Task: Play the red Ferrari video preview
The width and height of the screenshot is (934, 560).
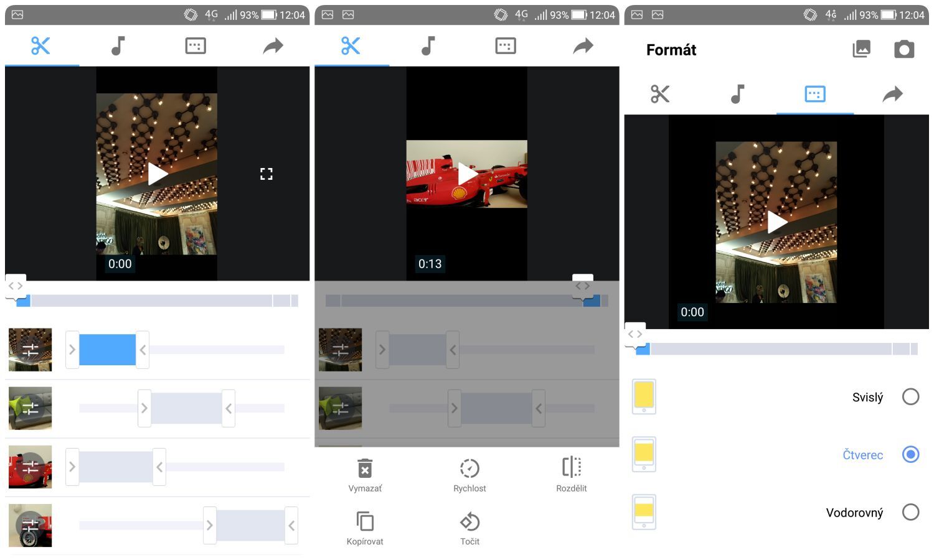Action: [467, 174]
